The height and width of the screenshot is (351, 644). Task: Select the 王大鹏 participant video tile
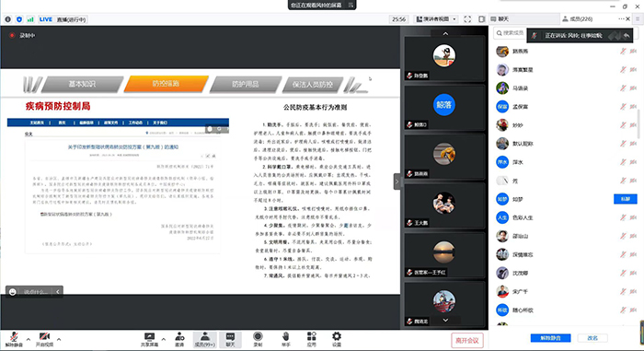pyautogui.click(x=444, y=205)
